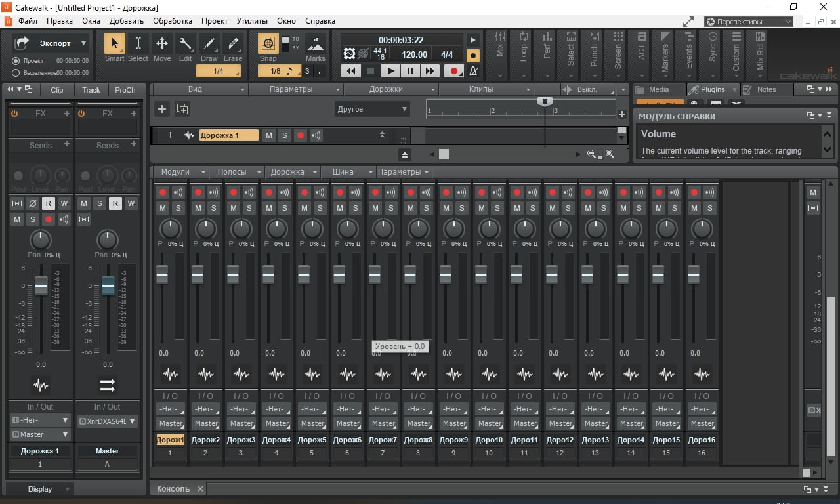The width and height of the screenshot is (840, 504).
Task: Toggle input echo on Дорожка 1 in the track view
Action: coord(316,135)
